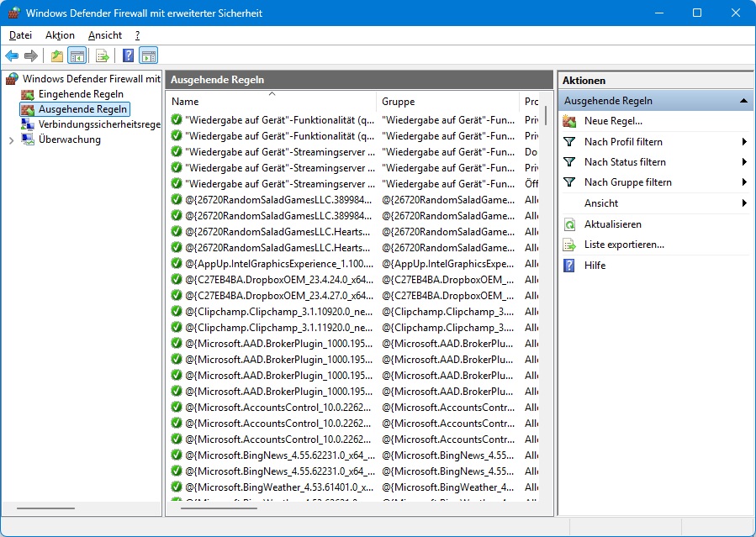
Task: Open the Datei menu
Action: coord(20,35)
